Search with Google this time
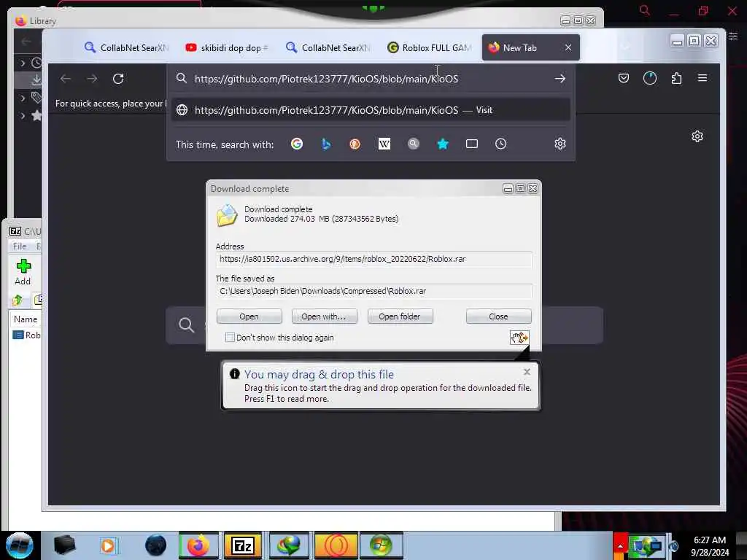Screen dimensions: 747x560 point(297,144)
